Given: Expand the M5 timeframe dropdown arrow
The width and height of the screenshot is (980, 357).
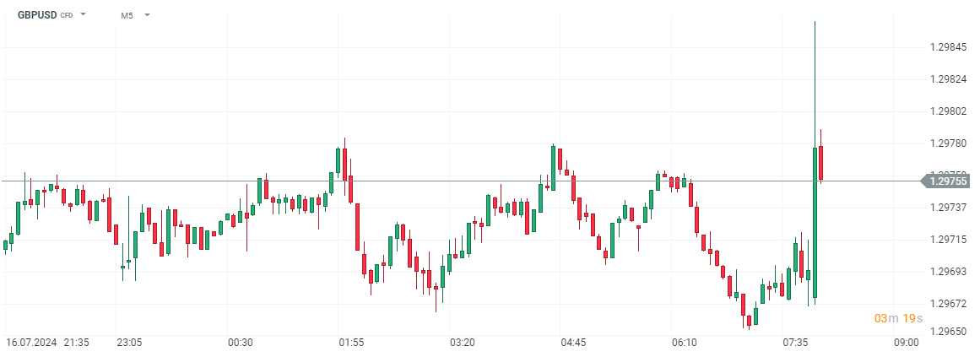Looking at the screenshot, I should [148, 15].
